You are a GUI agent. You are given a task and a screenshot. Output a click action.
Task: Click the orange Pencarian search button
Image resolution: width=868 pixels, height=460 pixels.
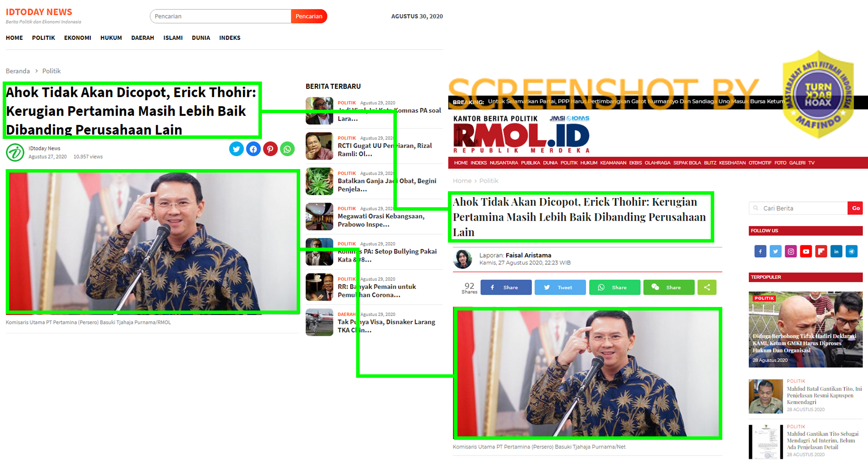tap(309, 16)
